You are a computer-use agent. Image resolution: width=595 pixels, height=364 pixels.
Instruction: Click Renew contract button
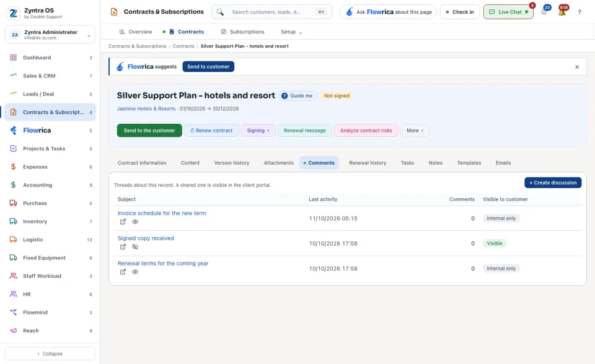click(211, 131)
